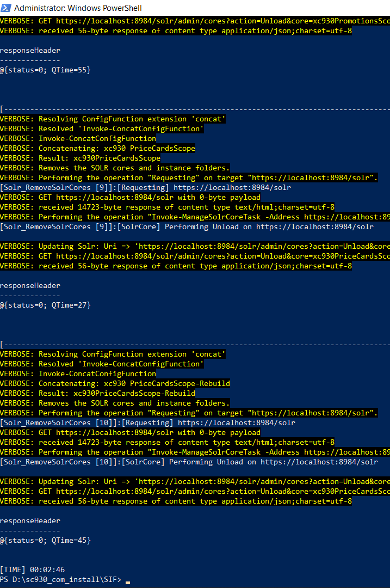Click the command prompt cursor after SIF>
The image size is (390, 588).
click(128, 580)
